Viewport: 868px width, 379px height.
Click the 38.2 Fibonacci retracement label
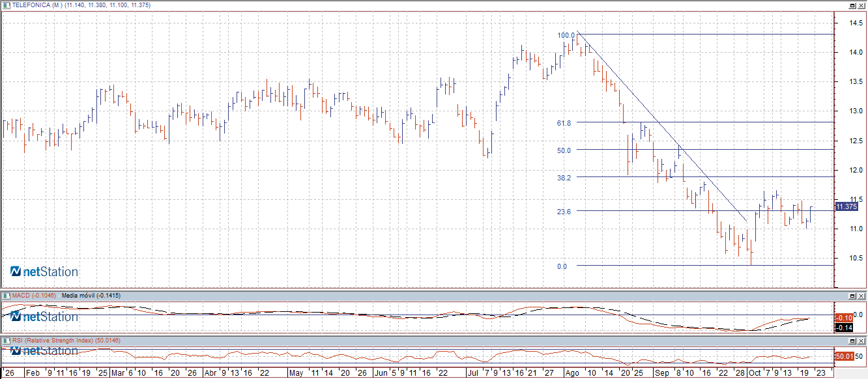564,177
